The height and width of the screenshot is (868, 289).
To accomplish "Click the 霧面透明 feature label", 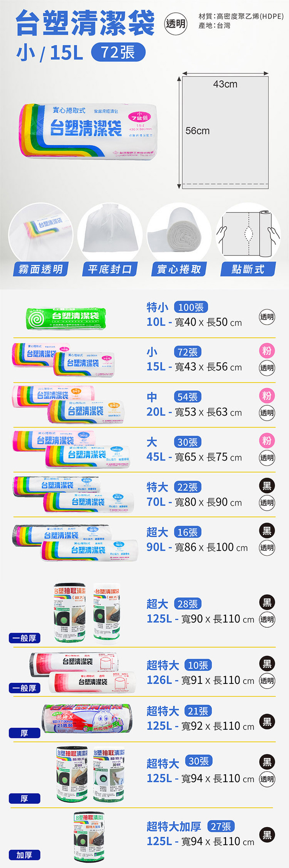I will 40,270.
